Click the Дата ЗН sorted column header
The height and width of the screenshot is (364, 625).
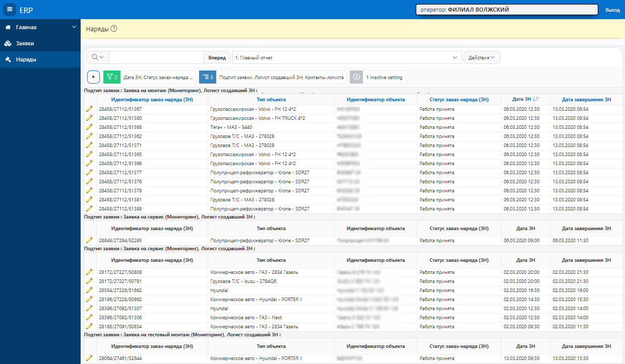point(526,100)
